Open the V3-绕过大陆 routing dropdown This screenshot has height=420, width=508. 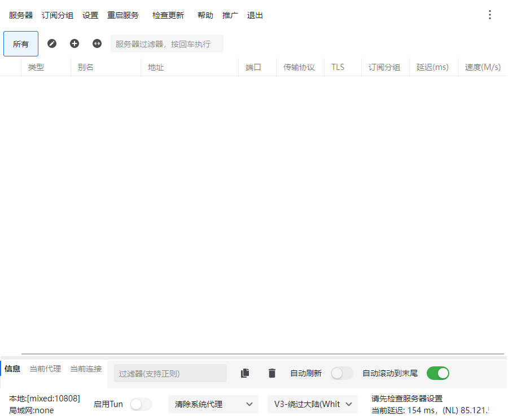tap(312, 404)
